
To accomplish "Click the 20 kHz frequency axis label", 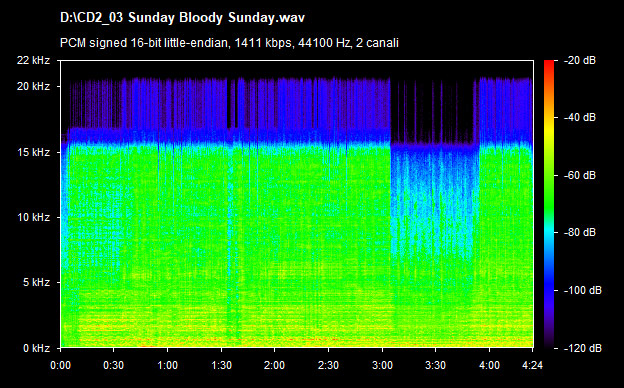I will click(x=33, y=86).
